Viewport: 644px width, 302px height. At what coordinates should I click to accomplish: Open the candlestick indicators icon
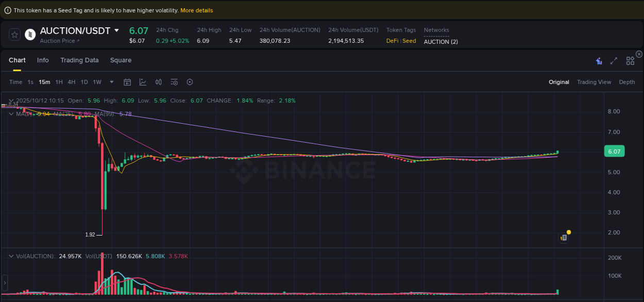pyautogui.click(x=158, y=82)
